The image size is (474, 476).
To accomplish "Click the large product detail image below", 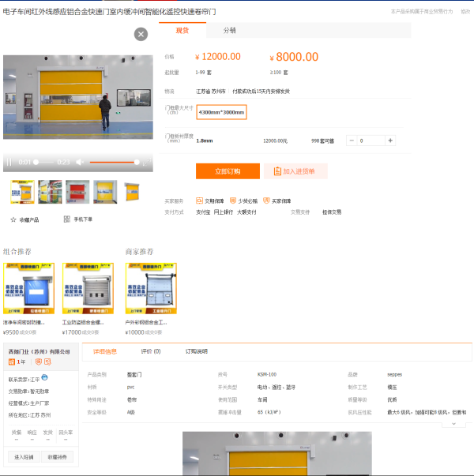I will coord(277,454).
